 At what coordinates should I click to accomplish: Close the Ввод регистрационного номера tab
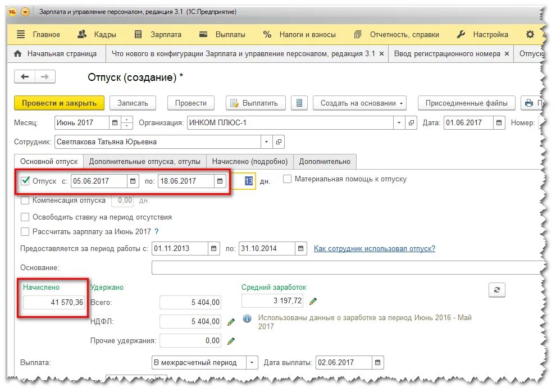click(507, 53)
